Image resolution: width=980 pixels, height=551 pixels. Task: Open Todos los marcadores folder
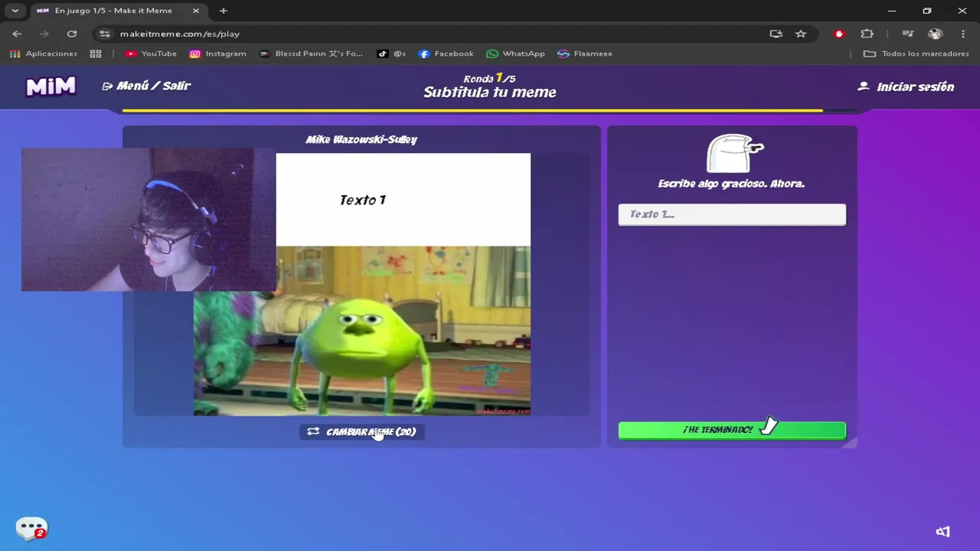tap(916, 54)
